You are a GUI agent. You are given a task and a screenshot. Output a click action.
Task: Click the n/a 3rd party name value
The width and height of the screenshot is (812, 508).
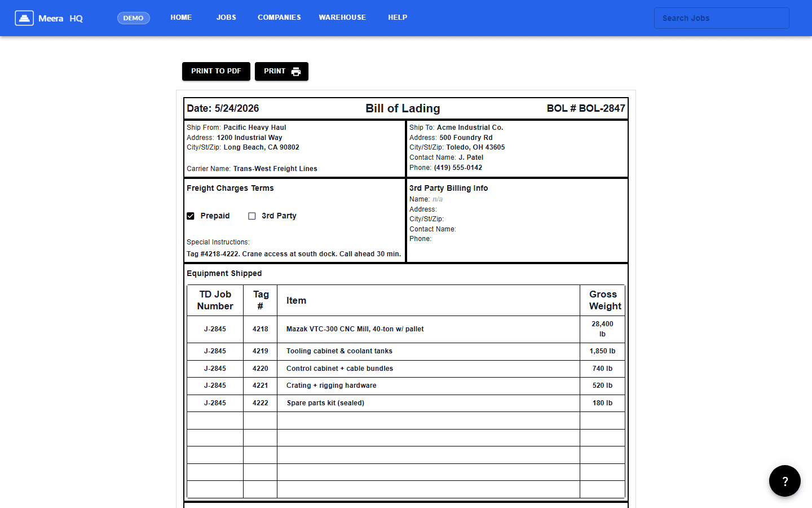tap(438, 199)
